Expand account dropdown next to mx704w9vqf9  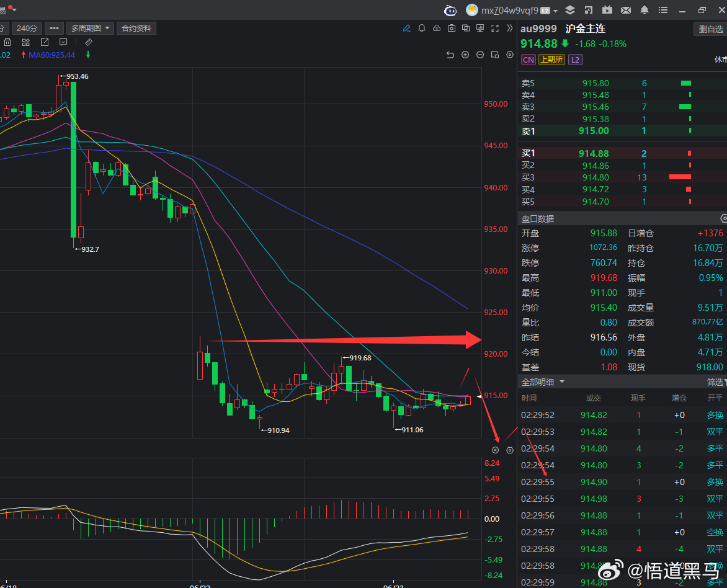pos(555,11)
